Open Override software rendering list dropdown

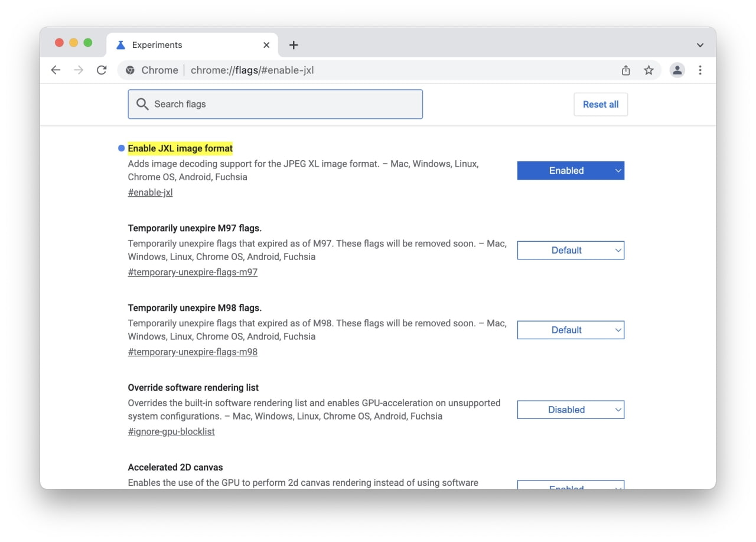pos(571,410)
